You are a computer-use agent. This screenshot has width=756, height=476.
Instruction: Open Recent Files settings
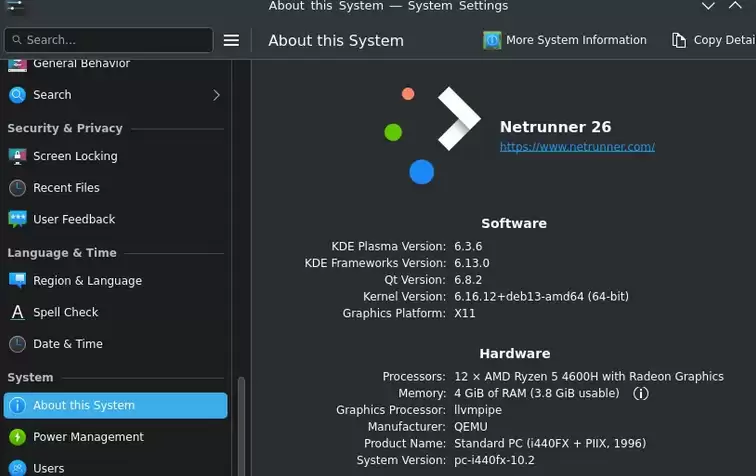(x=115, y=188)
